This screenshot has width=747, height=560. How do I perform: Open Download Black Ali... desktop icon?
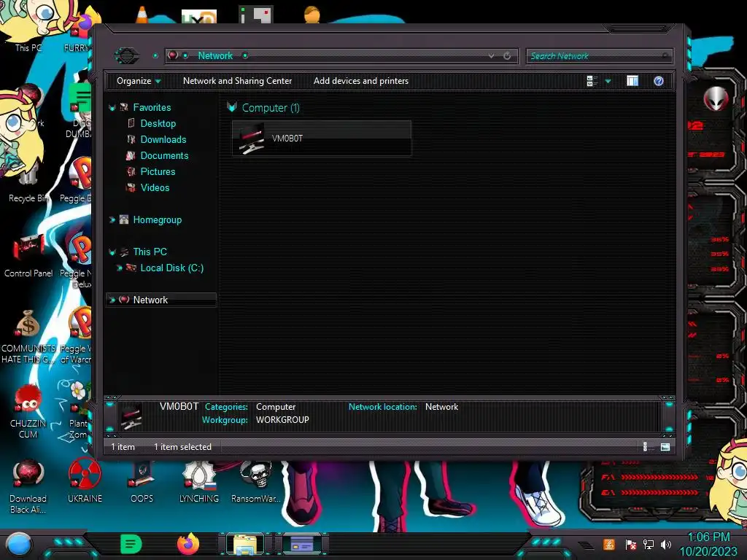click(x=28, y=486)
